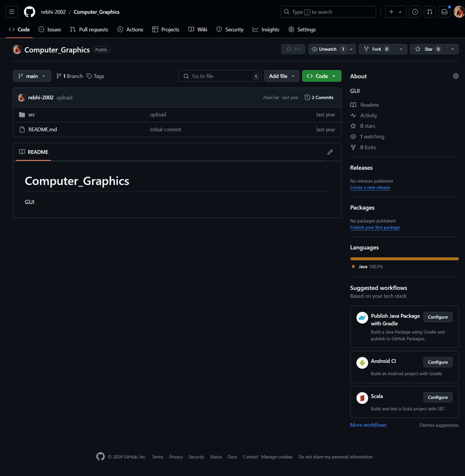Configure Publish Java Package with Gradle

click(438, 317)
